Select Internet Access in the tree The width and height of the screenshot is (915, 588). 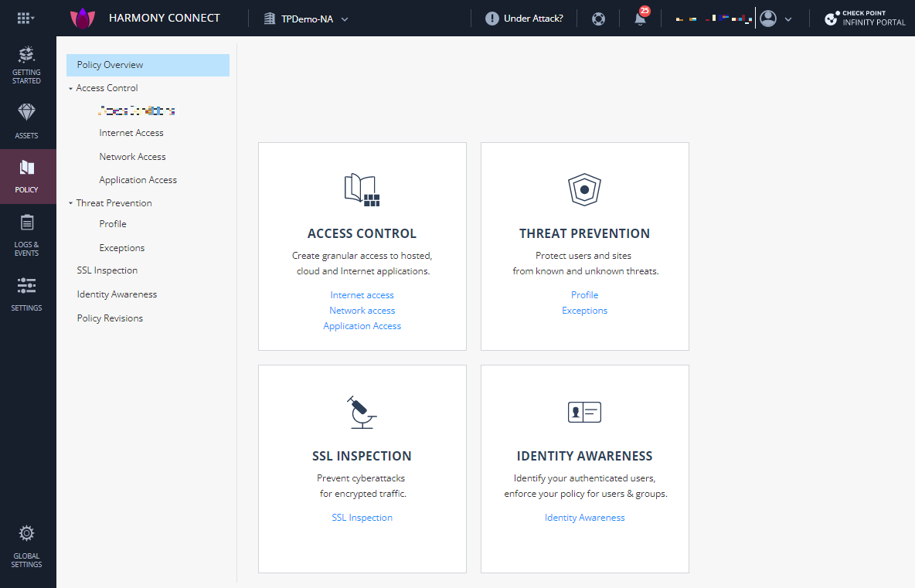click(131, 133)
